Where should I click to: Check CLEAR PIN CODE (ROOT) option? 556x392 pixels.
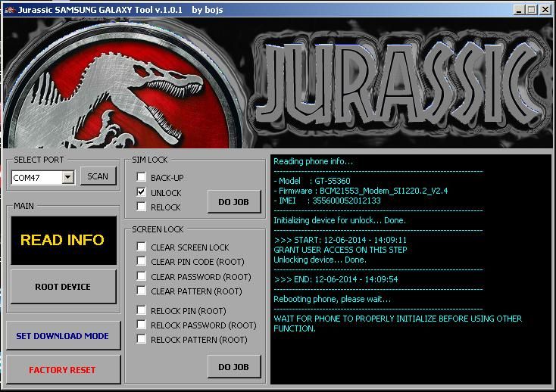[141, 261]
